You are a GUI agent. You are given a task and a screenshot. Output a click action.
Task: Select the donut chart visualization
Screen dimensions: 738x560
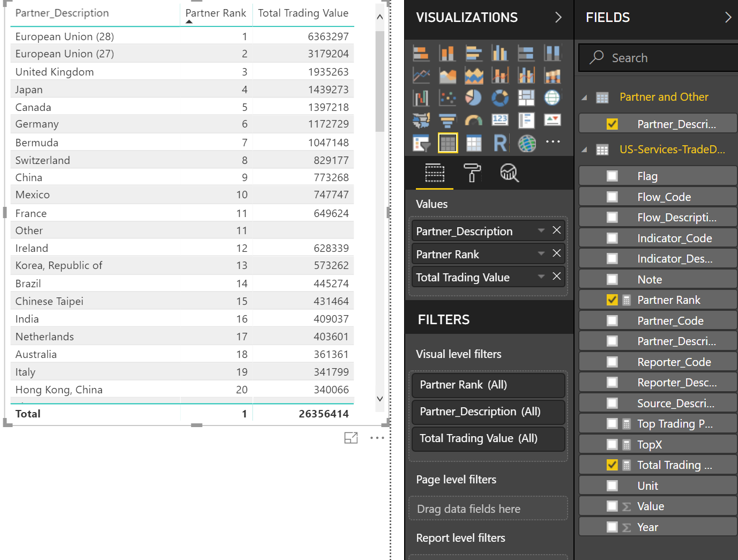pos(500,98)
